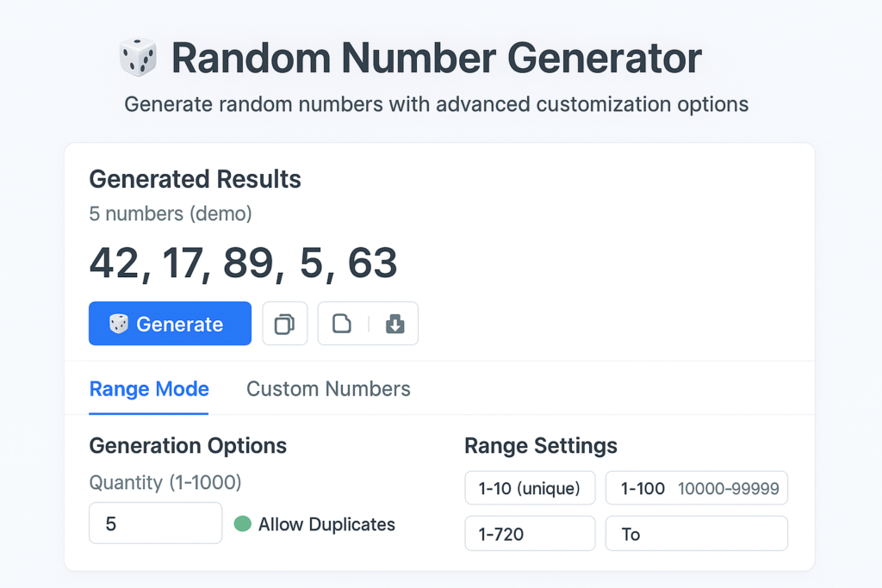This screenshot has height=588, width=882.
Task: Apply the 1-100 range preset
Action: coord(642,487)
